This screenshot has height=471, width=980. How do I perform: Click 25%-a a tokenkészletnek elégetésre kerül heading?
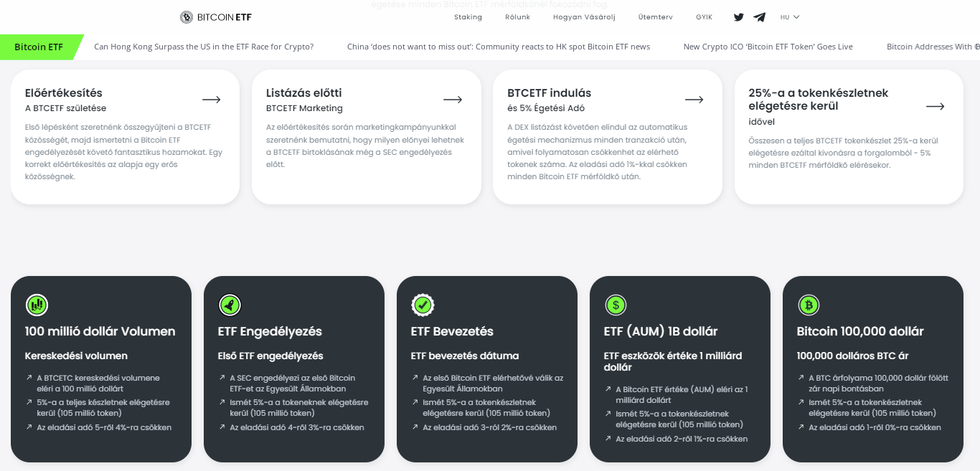pos(819,100)
